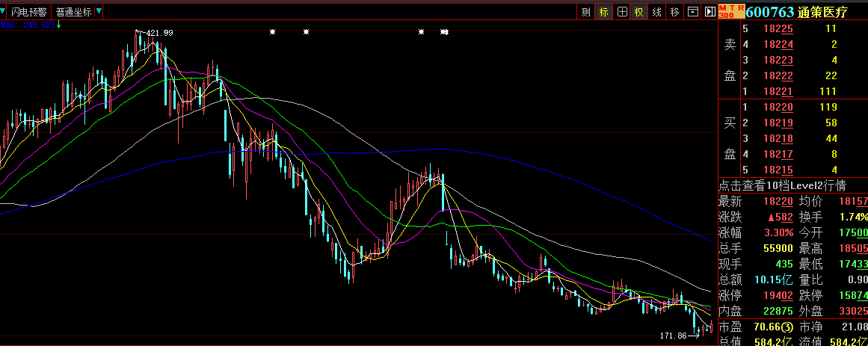Toggle the 标 marker button
This screenshot has height=346, width=868.
point(603,12)
